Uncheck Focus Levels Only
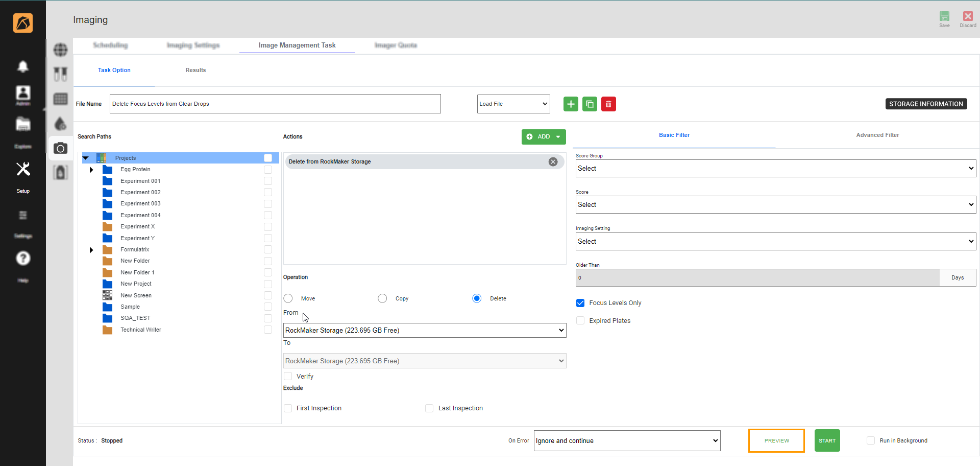This screenshot has height=466, width=980. (580, 303)
